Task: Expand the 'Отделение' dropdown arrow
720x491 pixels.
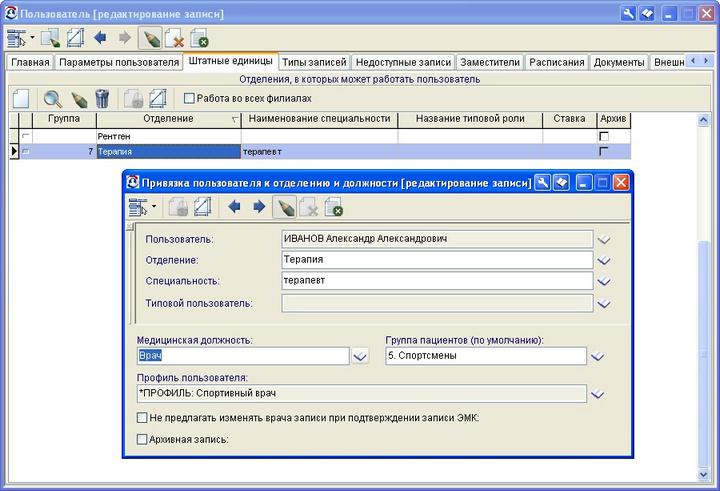Action: [x=603, y=260]
